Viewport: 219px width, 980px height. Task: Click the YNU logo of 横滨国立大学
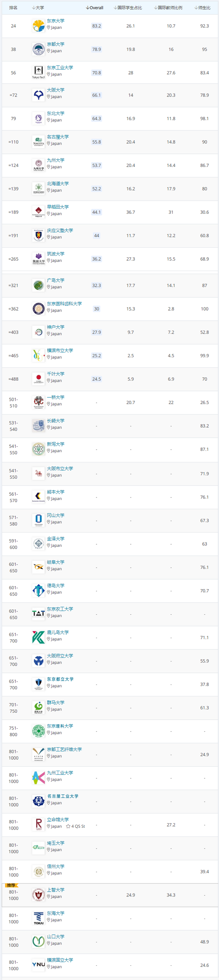(38, 964)
